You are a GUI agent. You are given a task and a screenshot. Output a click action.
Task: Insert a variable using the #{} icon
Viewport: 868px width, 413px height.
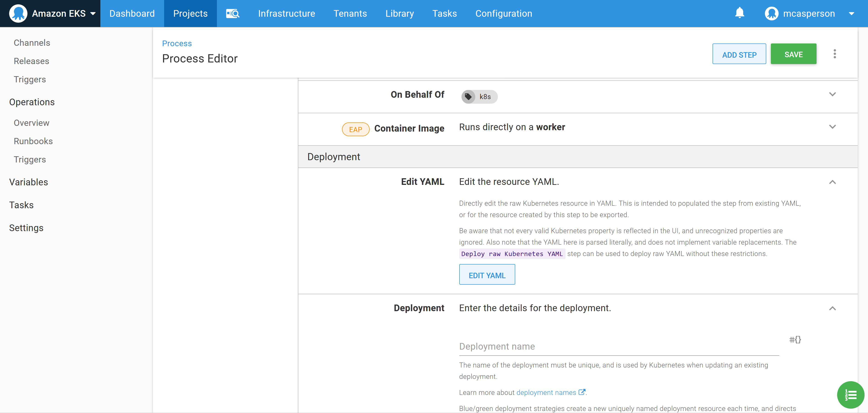pyautogui.click(x=795, y=340)
